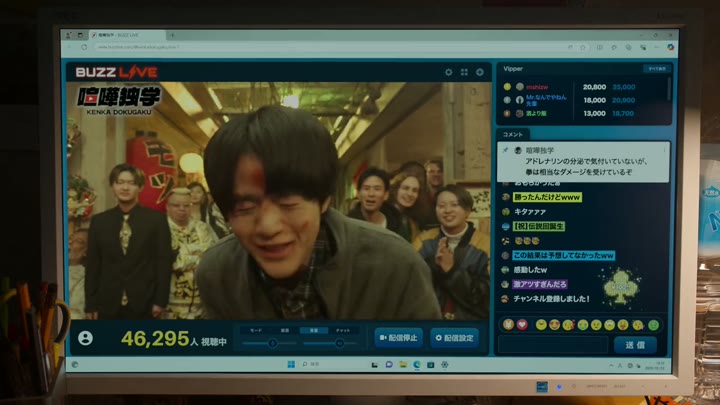Viewport: 720px width, 405px height.
Task: Click the left volume slider knob
Action: pos(272,343)
